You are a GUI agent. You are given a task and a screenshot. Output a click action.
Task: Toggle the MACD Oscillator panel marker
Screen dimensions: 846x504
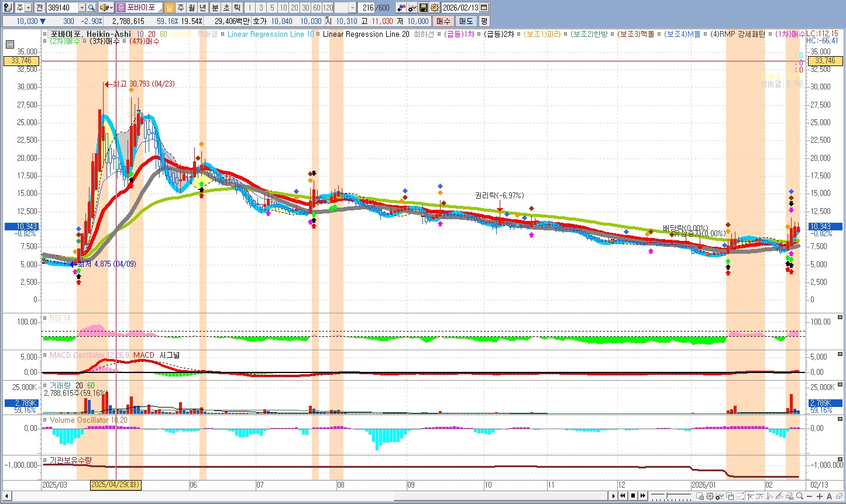coord(46,355)
